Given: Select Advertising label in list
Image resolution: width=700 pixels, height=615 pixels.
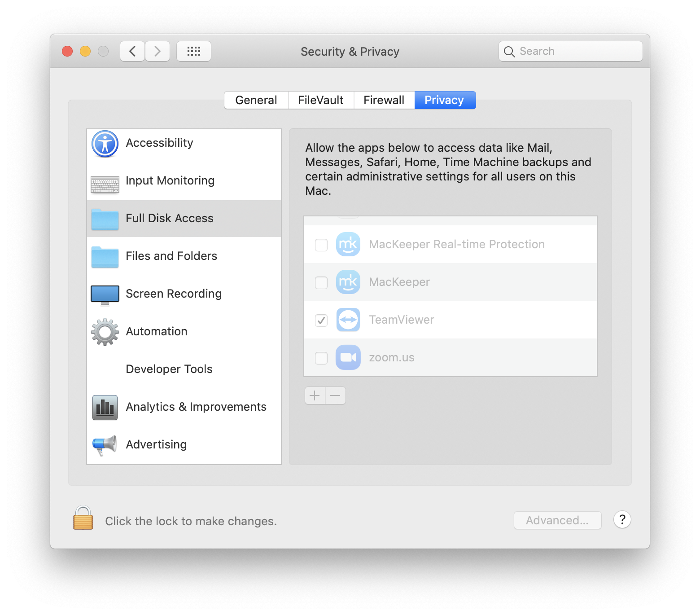Looking at the screenshot, I should 156,444.
